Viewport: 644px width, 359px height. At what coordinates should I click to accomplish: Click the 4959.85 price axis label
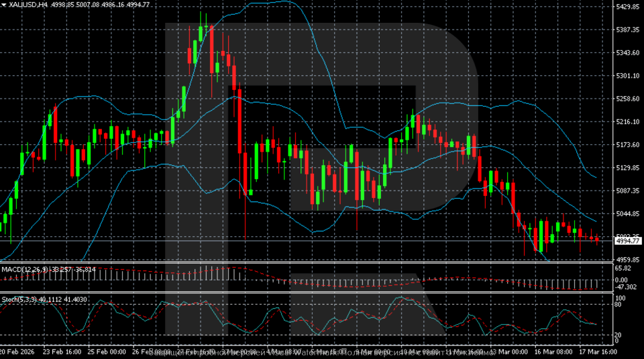(x=627, y=260)
